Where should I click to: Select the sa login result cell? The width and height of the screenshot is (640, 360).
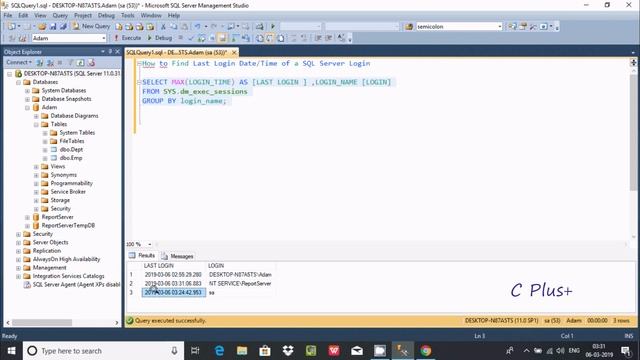240,293
